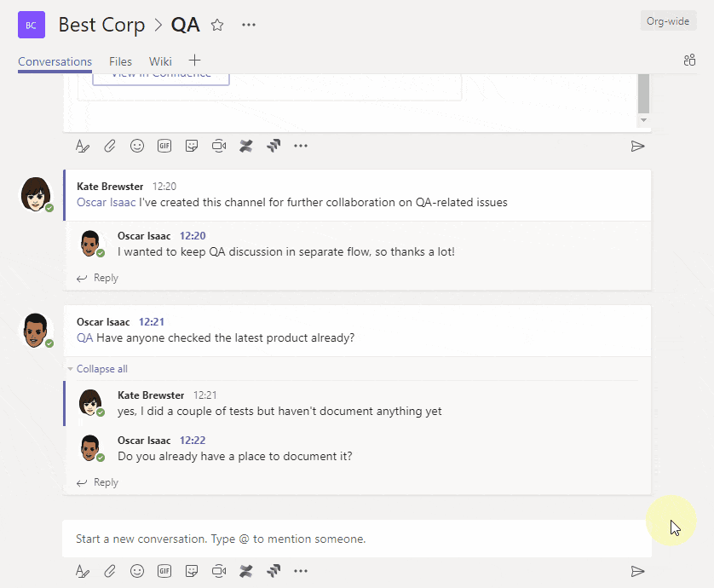714x588 pixels.
Task: Open the team members icon at top right
Action: (689, 61)
